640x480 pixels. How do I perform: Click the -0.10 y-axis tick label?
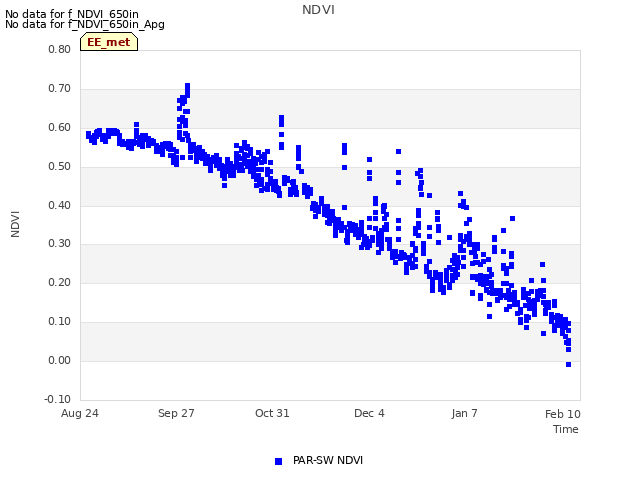pos(58,399)
